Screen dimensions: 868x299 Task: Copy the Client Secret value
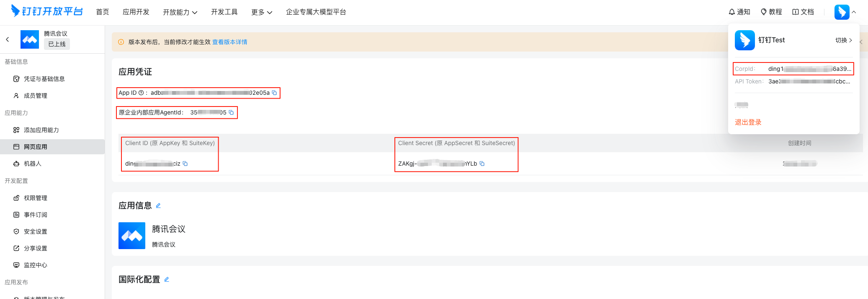(482, 164)
